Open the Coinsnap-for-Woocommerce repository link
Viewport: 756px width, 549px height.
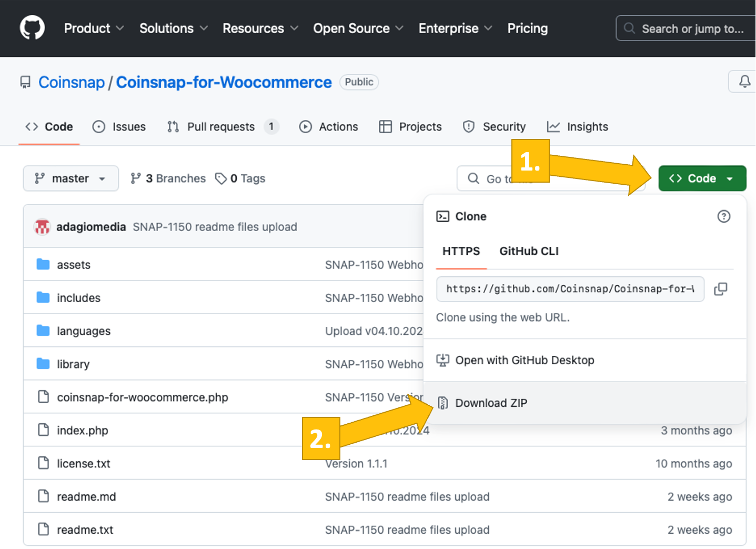pyautogui.click(x=224, y=82)
